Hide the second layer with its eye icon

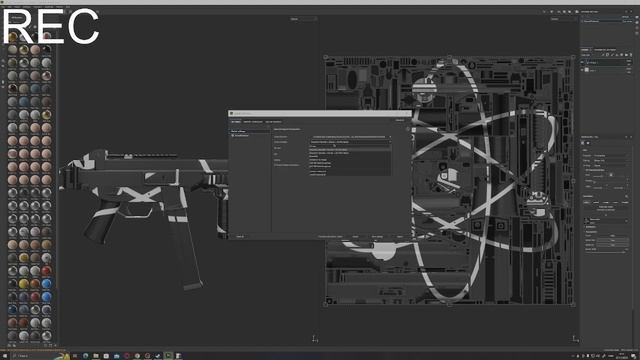pos(582,70)
